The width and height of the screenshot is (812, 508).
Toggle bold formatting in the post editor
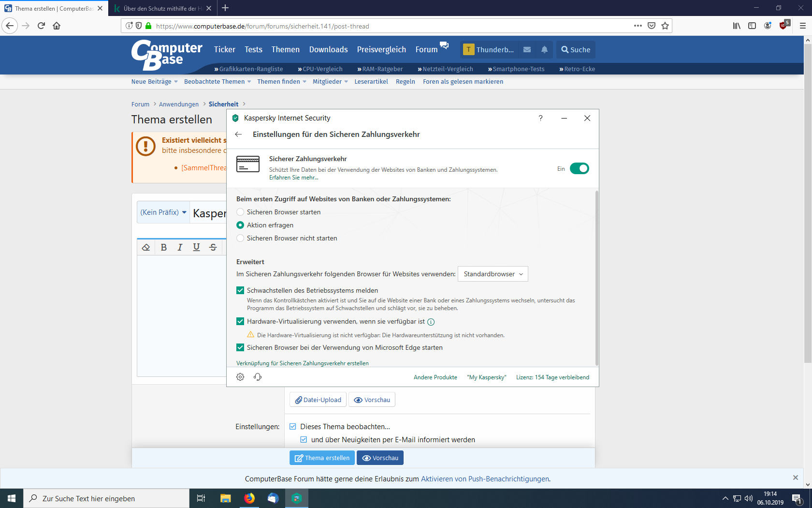pos(164,247)
